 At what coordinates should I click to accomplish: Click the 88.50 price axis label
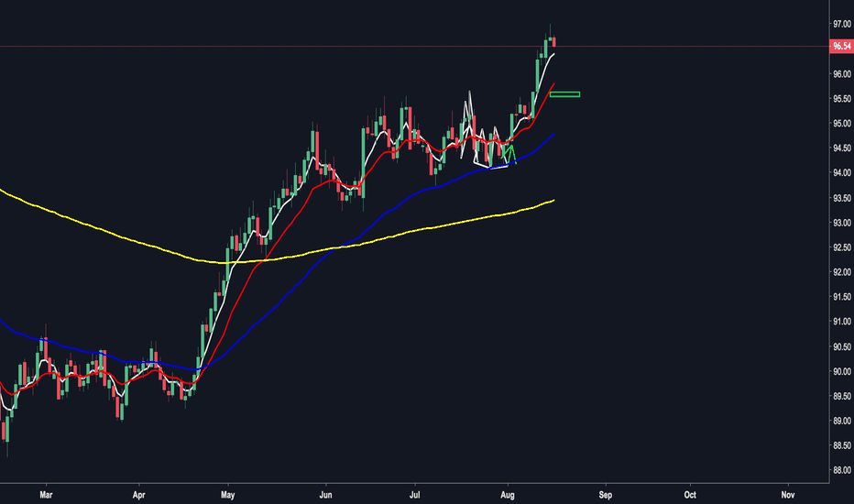click(x=842, y=445)
